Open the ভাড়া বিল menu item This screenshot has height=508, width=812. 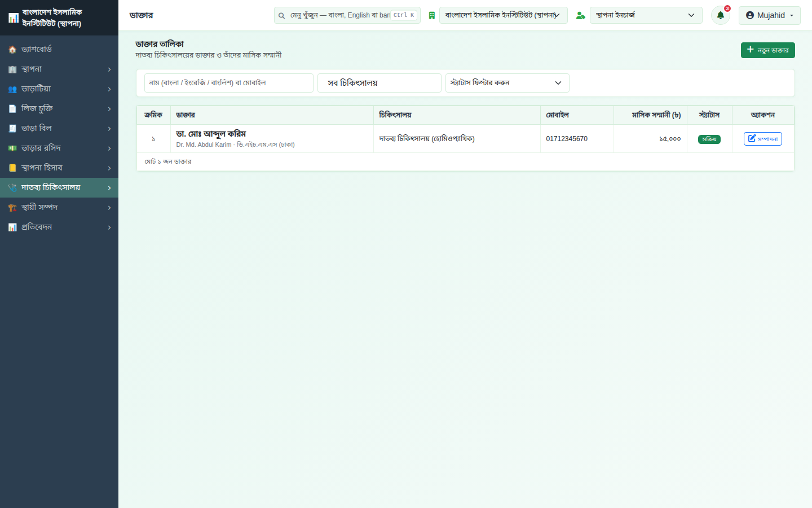tap(59, 129)
